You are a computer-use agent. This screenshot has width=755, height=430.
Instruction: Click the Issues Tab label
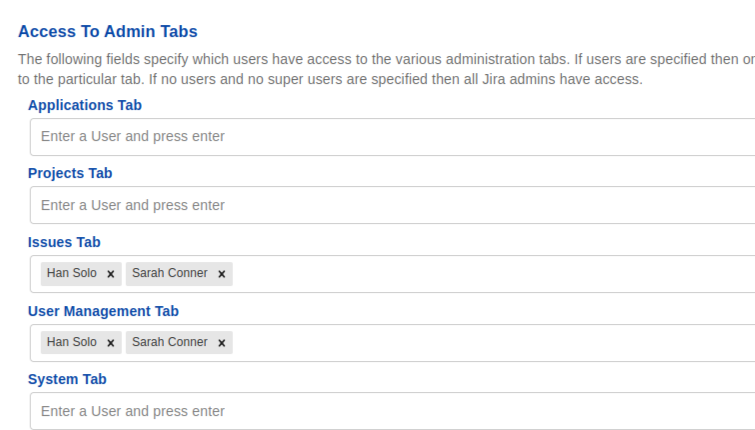[x=64, y=242]
